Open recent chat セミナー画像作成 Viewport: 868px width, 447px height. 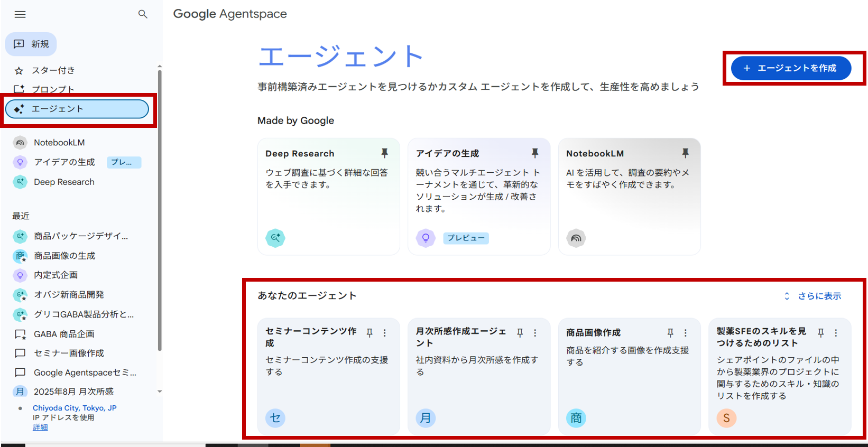(69, 353)
